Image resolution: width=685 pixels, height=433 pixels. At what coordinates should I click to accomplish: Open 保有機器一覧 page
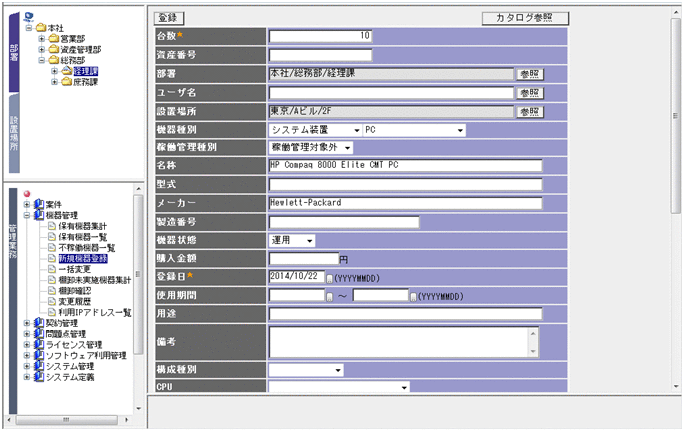coord(77,237)
